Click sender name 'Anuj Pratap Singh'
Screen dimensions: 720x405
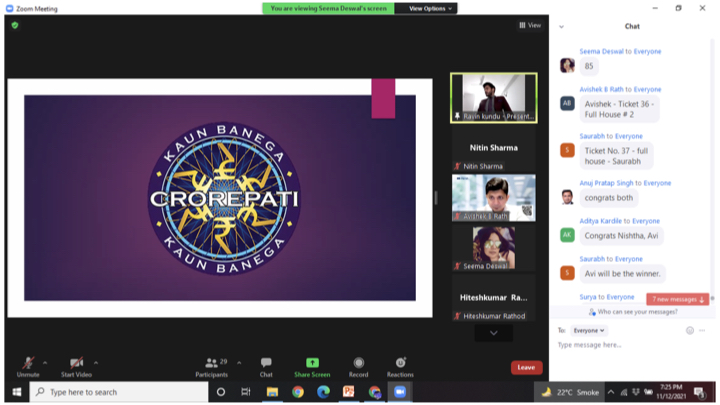tap(606, 183)
